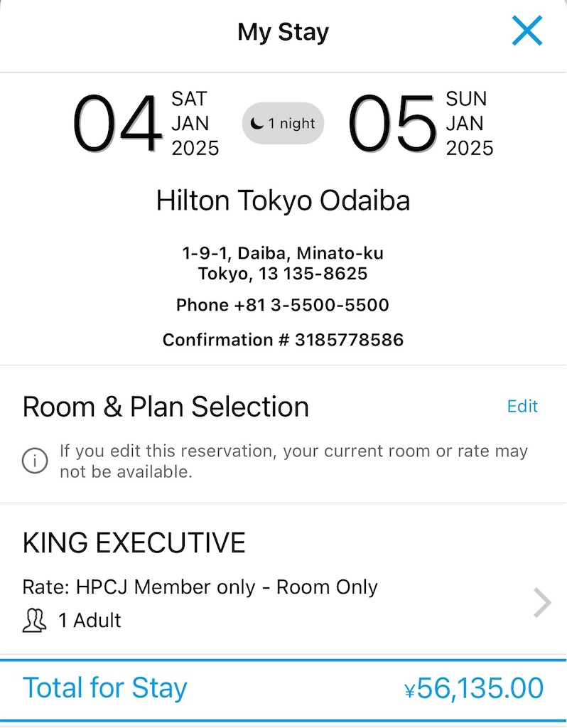Open the KING EXECUTIVE room row

[283, 579]
